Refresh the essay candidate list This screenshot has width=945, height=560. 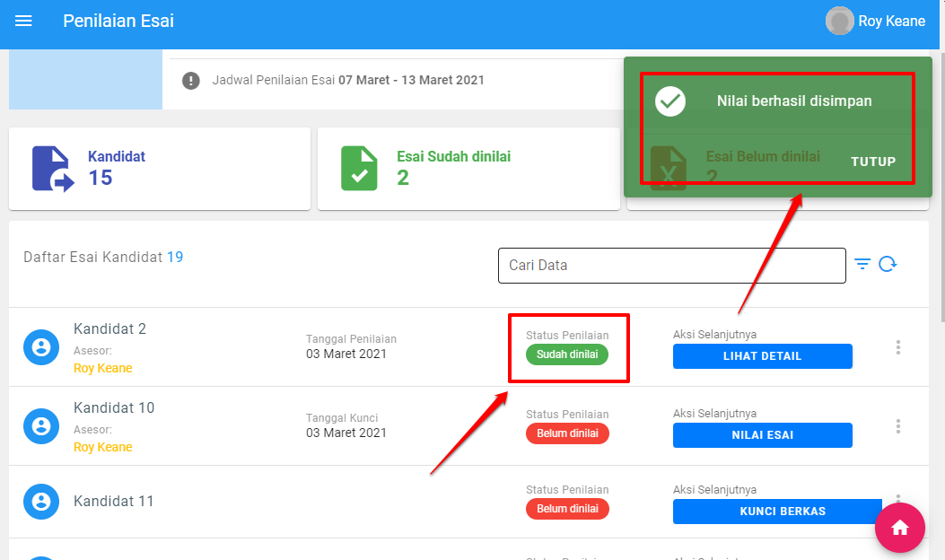(x=888, y=264)
